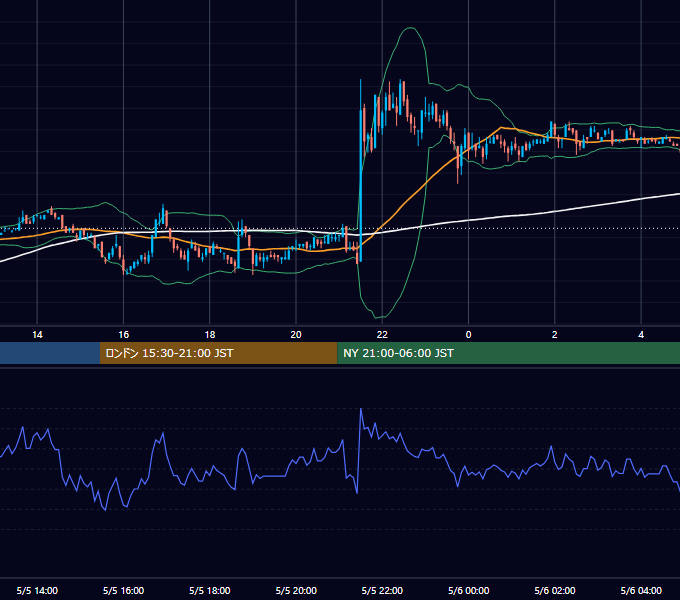Image resolution: width=680 pixels, height=600 pixels.
Task: Click the NY 21:00-06:00 JST session band
Action: click(x=509, y=353)
